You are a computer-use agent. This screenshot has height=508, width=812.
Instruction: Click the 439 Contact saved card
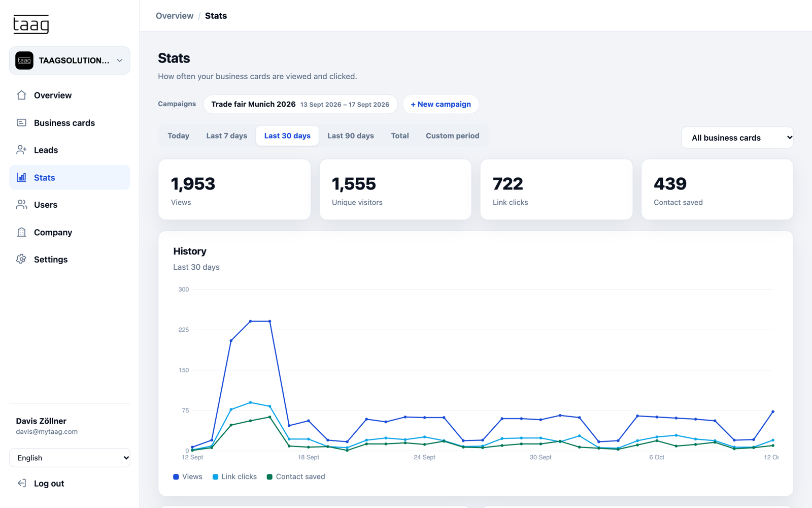pos(717,189)
